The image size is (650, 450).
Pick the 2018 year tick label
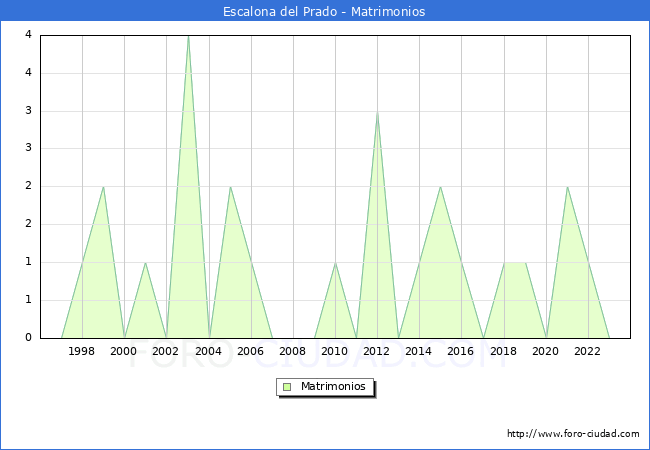pos(503,351)
